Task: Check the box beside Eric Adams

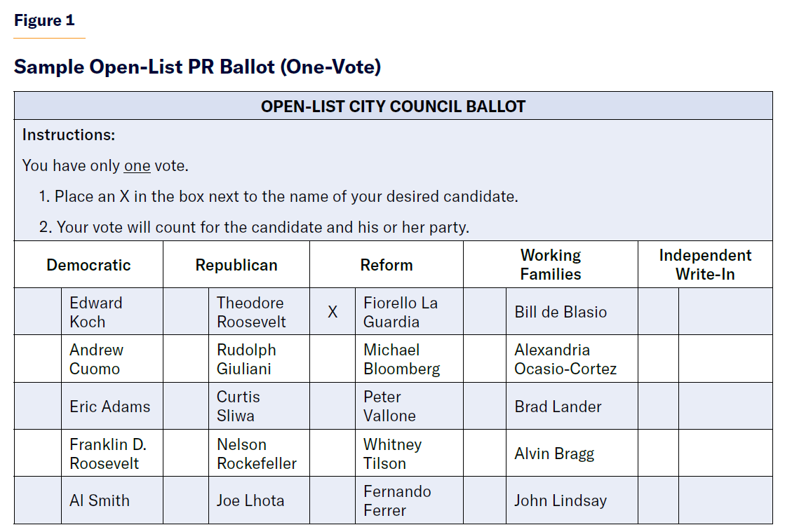Action: pos(38,407)
